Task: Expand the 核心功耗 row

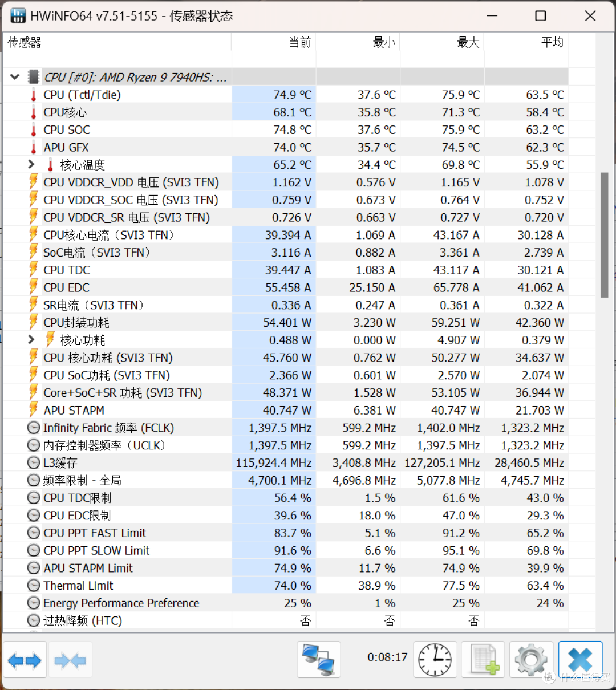Action: click(x=32, y=340)
